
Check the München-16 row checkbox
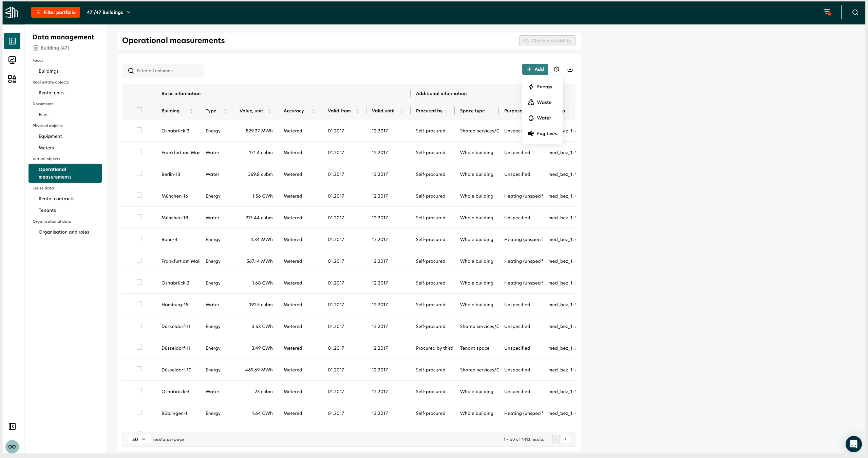coord(139,195)
